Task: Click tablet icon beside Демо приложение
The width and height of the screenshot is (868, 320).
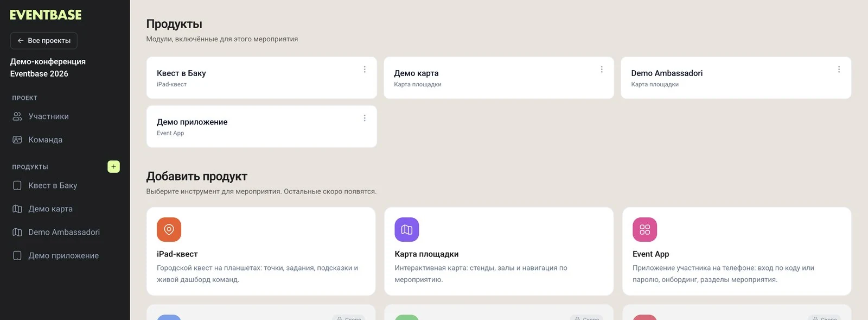Action: pyautogui.click(x=17, y=255)
